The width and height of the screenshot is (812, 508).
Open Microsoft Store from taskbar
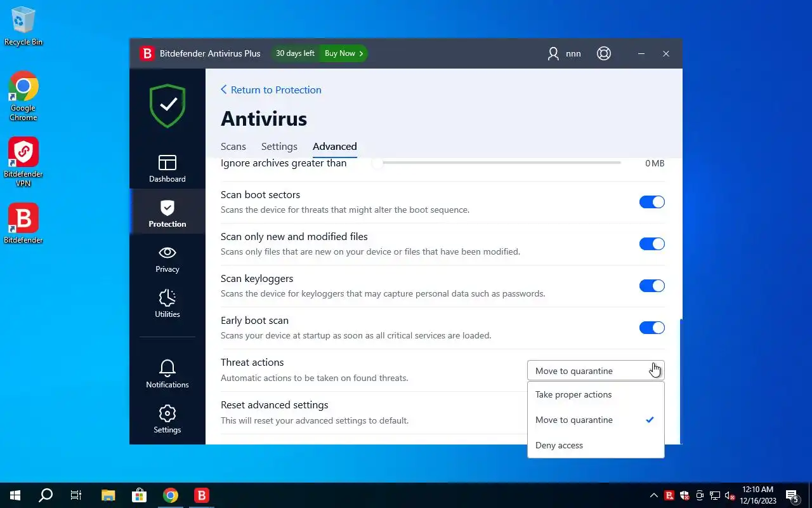point(139,495)
